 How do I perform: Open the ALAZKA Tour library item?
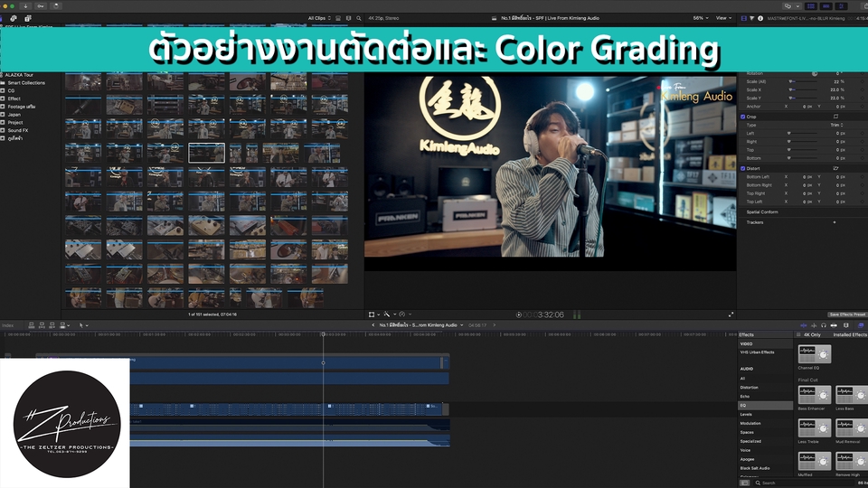point(19,75)
